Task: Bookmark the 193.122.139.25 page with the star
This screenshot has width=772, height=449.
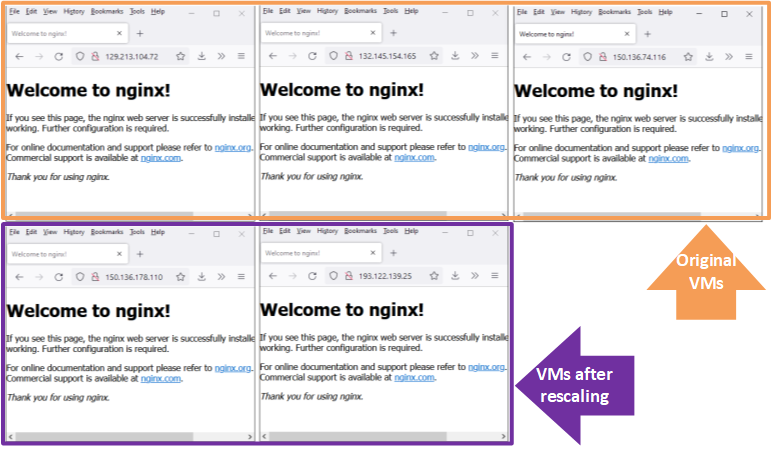Action: [434, 276]
